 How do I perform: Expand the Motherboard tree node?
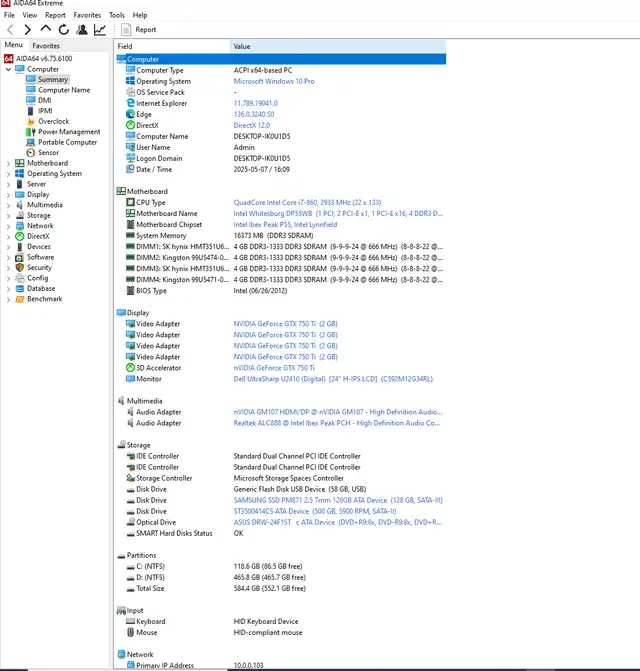tap(8, 163)
